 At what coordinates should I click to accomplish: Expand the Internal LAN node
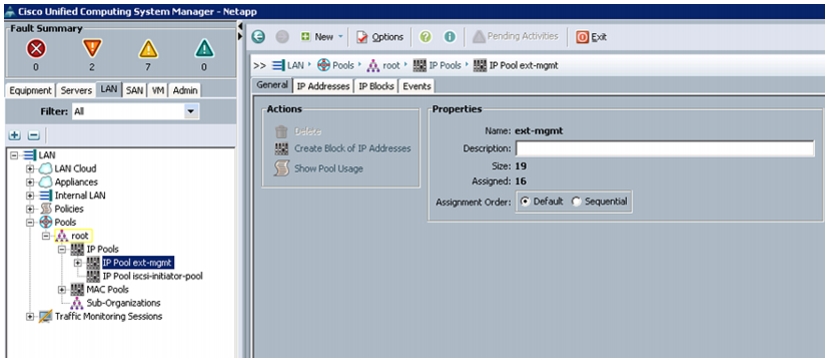(30, 196)
